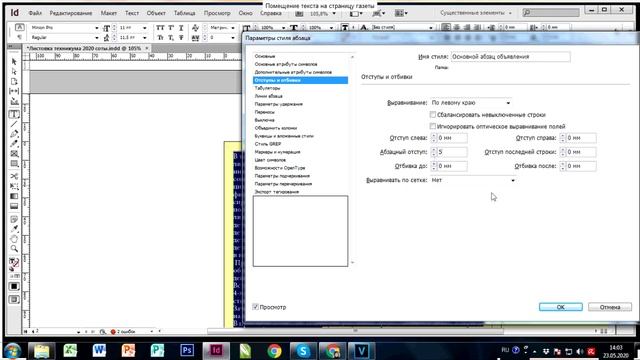This screenshot has width=640, height=360.
Task: Select the Rectangle Frame tool
Action: click(x=14, y=154)
